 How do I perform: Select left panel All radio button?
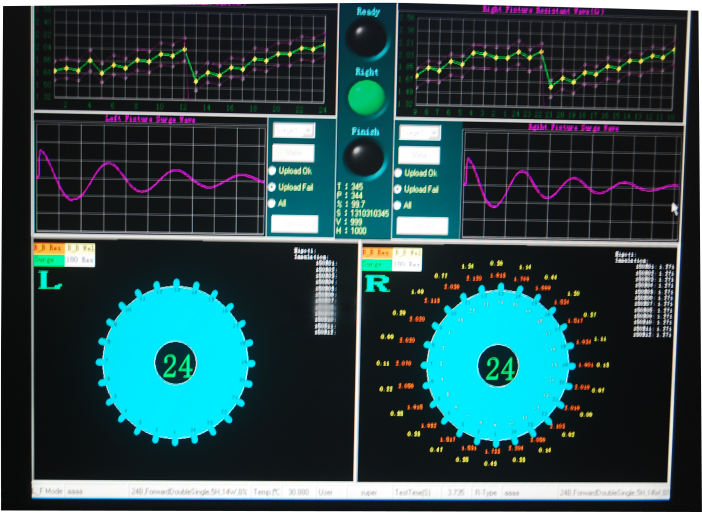(272, 204)
